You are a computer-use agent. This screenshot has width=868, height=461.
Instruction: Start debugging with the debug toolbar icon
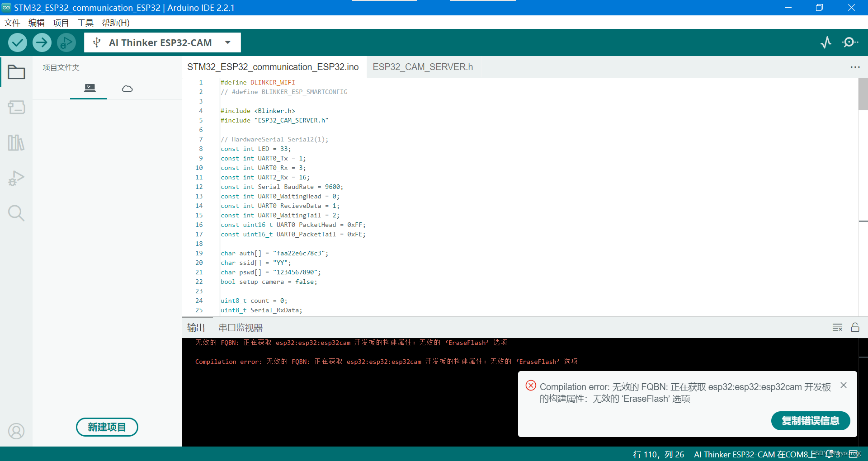(x=66, y=42)
